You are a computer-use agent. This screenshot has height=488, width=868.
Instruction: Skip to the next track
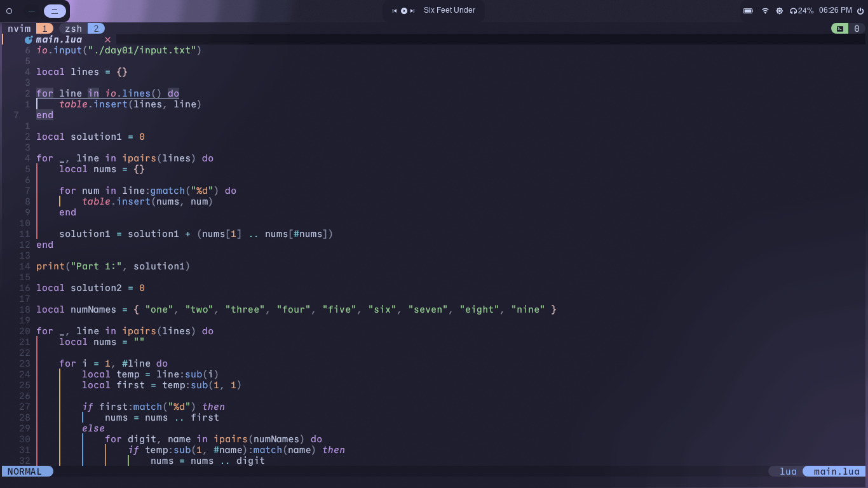click(412, 11)
